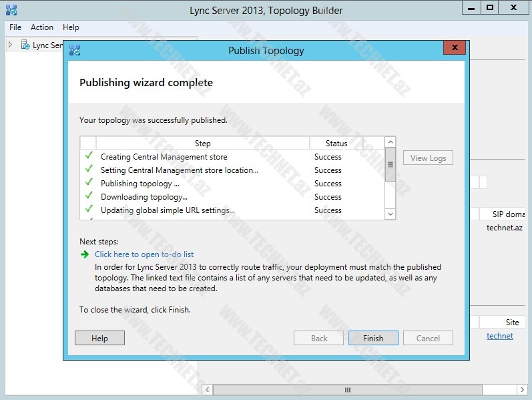
Task: Maximize the Topology Builder window
Action: [489, 8]
